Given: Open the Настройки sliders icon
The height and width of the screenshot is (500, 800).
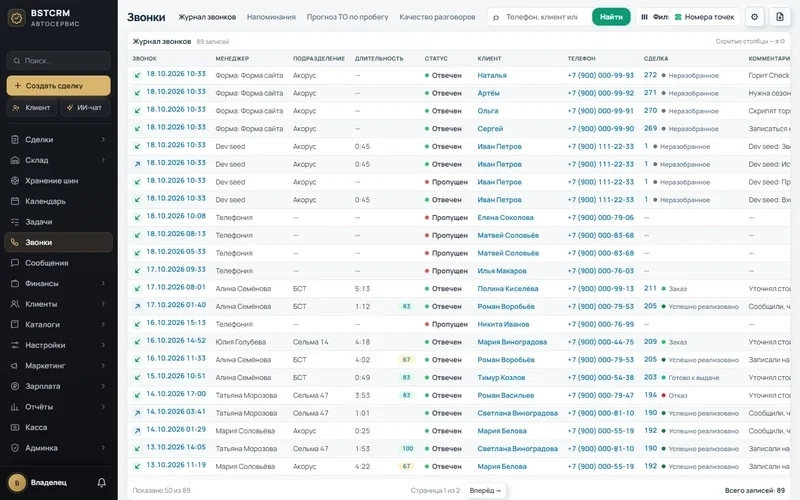Looking at the screenshot, I should (x=15, y=345).
